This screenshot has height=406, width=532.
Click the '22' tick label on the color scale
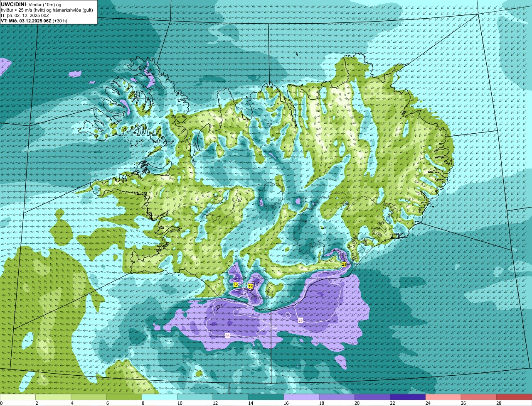392,403
